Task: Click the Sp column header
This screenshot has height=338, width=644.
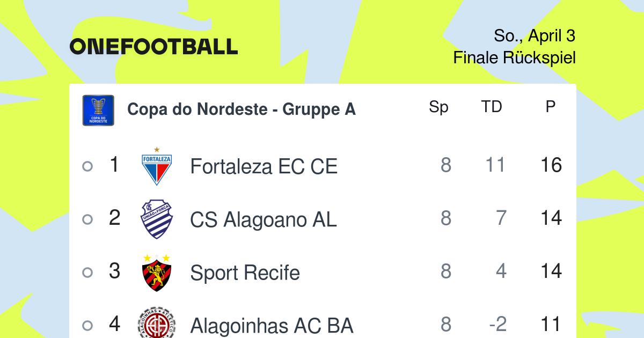Action: coord(438,108)
